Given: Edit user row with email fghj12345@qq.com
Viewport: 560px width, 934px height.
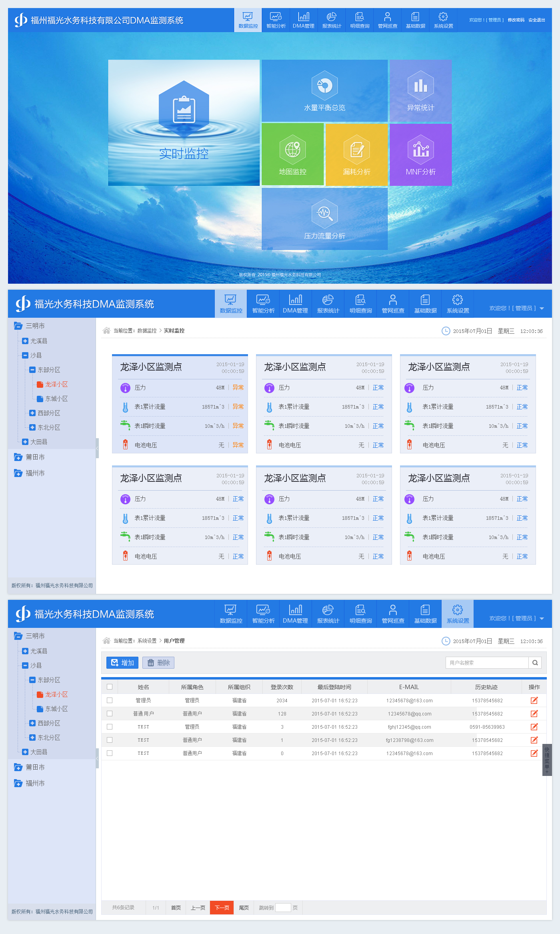Looking at the screenshot, I should tap(534, 727).
